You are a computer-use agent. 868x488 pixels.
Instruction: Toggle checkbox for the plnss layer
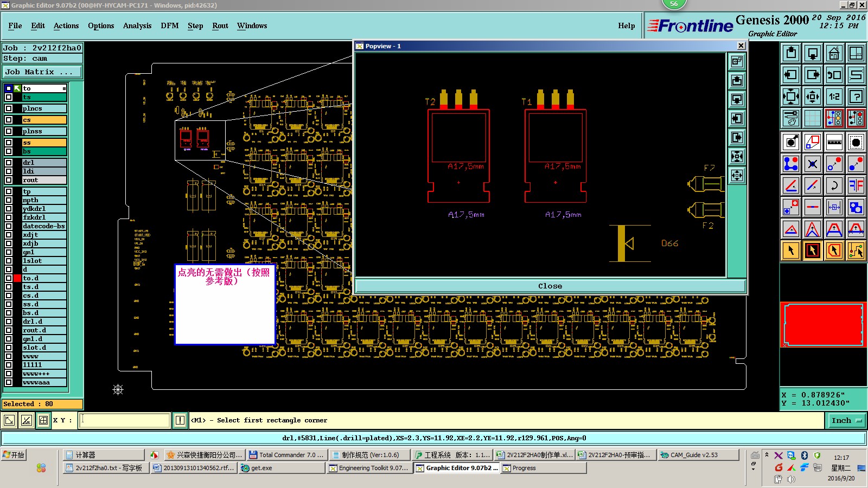coord(9,131)
